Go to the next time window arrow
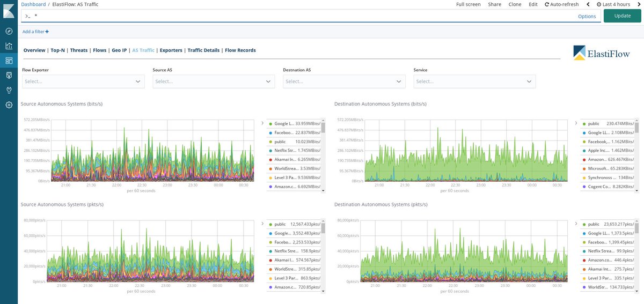 tap(638, 4)
